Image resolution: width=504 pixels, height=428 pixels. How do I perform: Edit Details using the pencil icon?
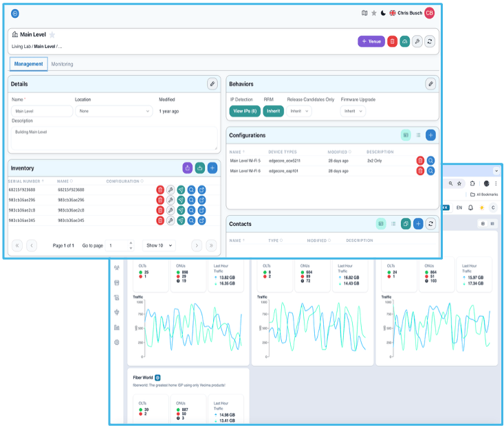pyautogui.click(x=212, y=84)
